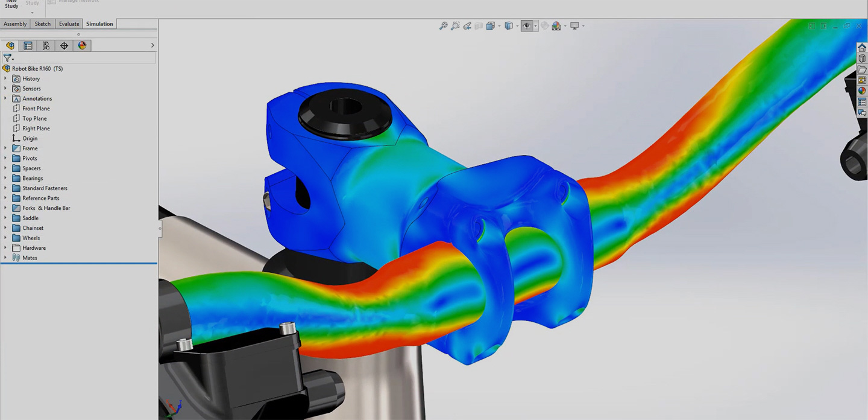This screenshot has width=868, height=420.
Task: Open the Design Library icon
Action: point(861,58)
